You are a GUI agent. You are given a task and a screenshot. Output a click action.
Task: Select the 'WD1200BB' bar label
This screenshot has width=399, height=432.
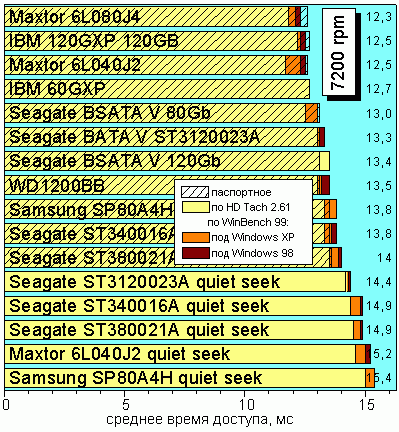57,185
